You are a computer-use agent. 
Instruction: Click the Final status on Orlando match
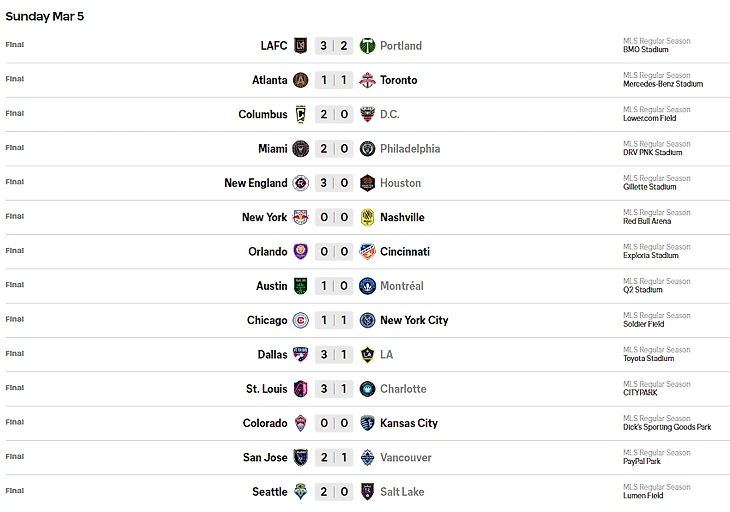point(14,251)
